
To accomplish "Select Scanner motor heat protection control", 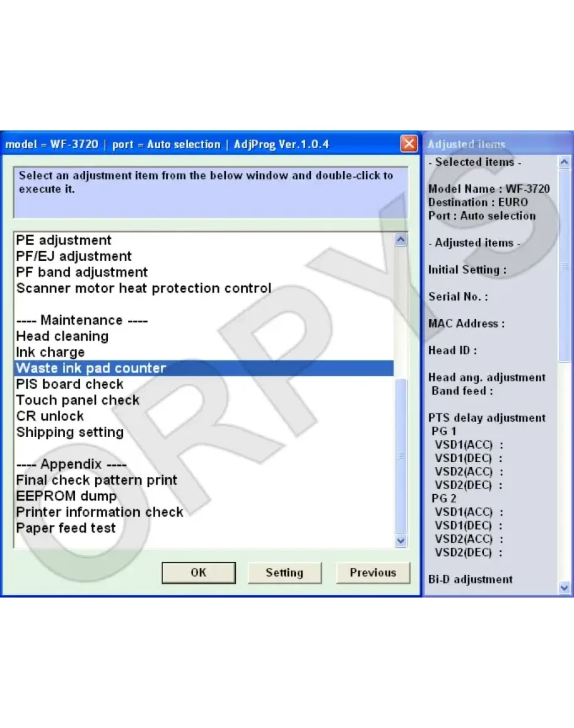I will pyautogui.click(x=144, y=289).
